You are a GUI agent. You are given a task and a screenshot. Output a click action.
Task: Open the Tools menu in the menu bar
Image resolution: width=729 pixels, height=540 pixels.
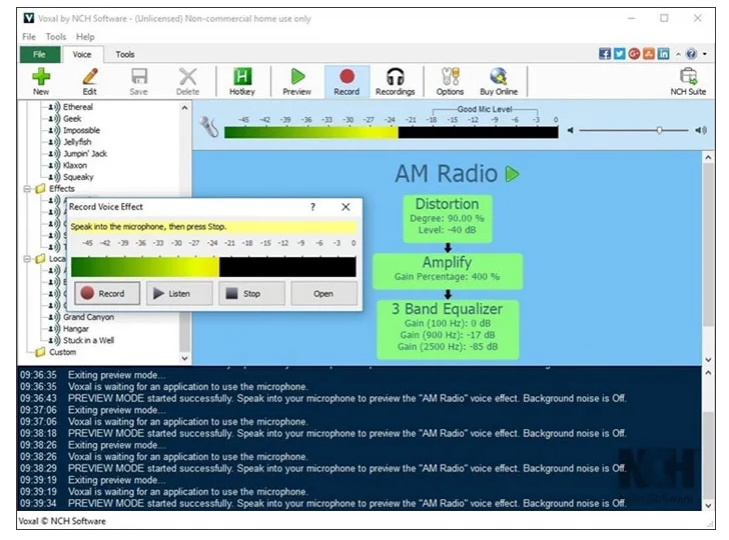click(55, 37)
